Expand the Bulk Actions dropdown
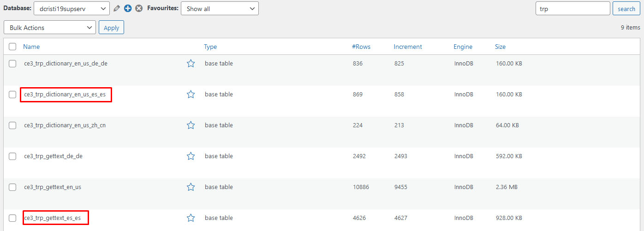This screenshot has width=644, height=231. point(49,28)
